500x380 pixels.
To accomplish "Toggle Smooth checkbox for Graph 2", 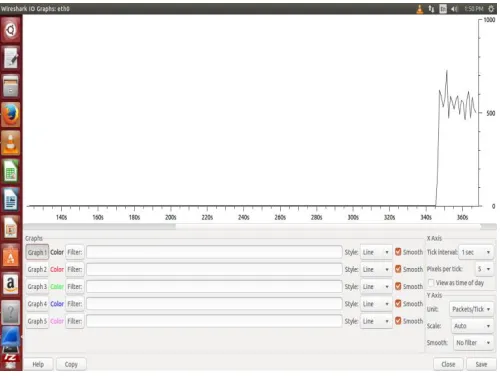I will click(398, 269).
